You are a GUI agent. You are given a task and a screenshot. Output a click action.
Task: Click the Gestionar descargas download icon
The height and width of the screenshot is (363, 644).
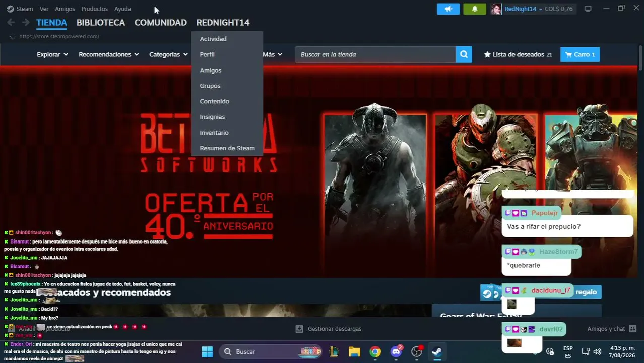[299, 329]
